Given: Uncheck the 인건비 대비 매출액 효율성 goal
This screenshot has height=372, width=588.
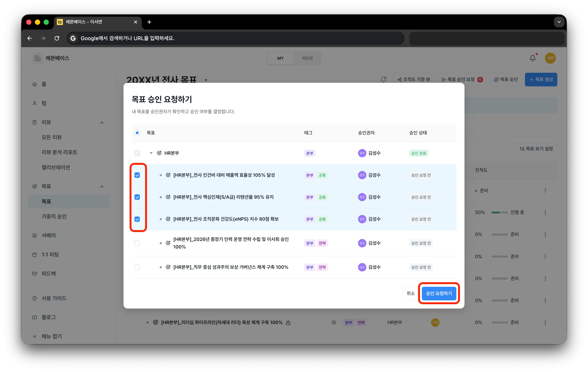Looking at the screenshot, I should click(137, 175).
